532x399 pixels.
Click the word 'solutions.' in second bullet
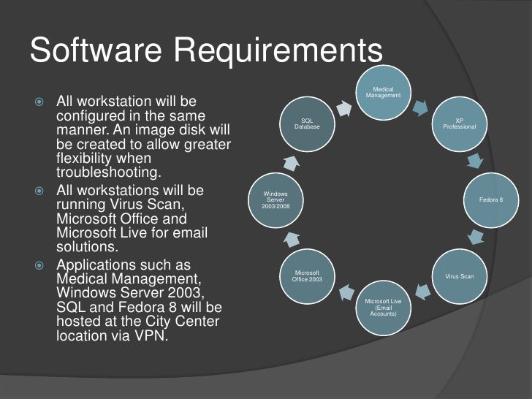coord(88,247)
